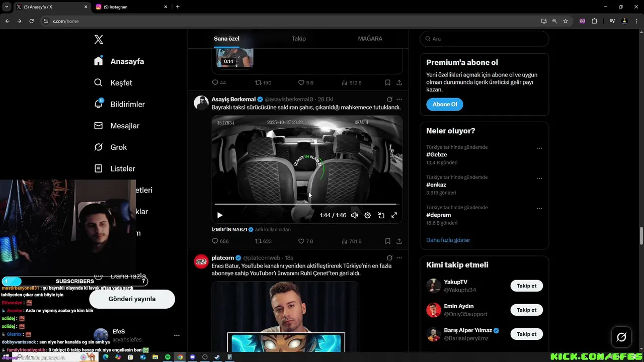
Task: Open video settings gear
Action: pos(368,215)
